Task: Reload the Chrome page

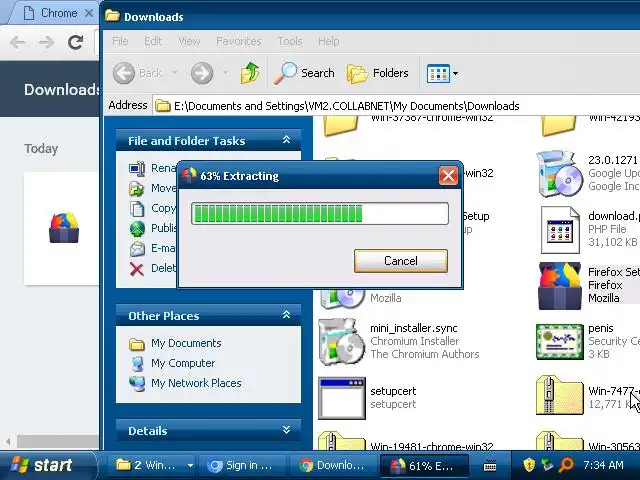Action: [76, 42]
